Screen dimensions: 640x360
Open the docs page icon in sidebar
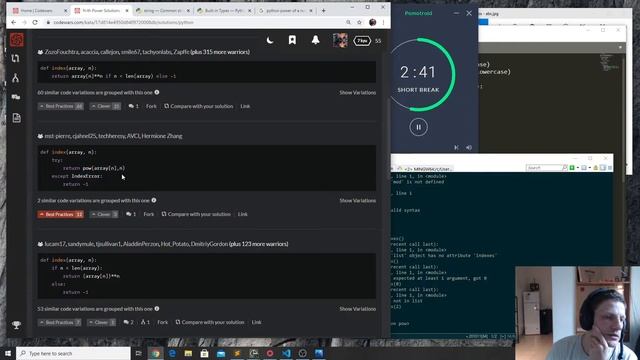tap(16, 118)
